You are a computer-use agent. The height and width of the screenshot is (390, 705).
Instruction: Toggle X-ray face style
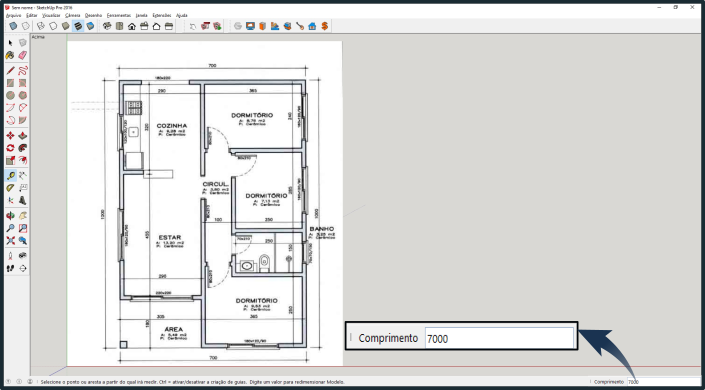click(13, 26)
